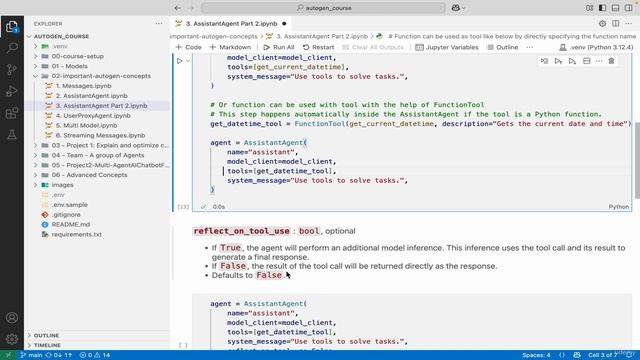Execute cell and below icon
The image size is (640, 360).
(x=572, y=61)
